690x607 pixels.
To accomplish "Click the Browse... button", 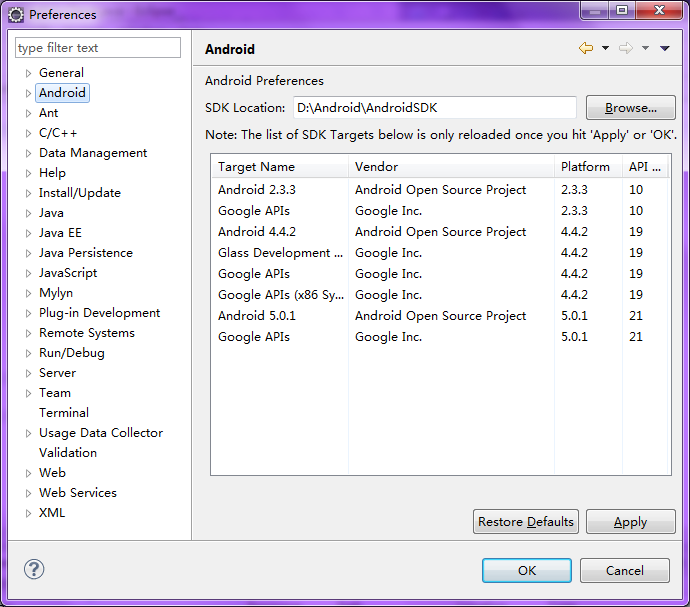I will [631, 107].
